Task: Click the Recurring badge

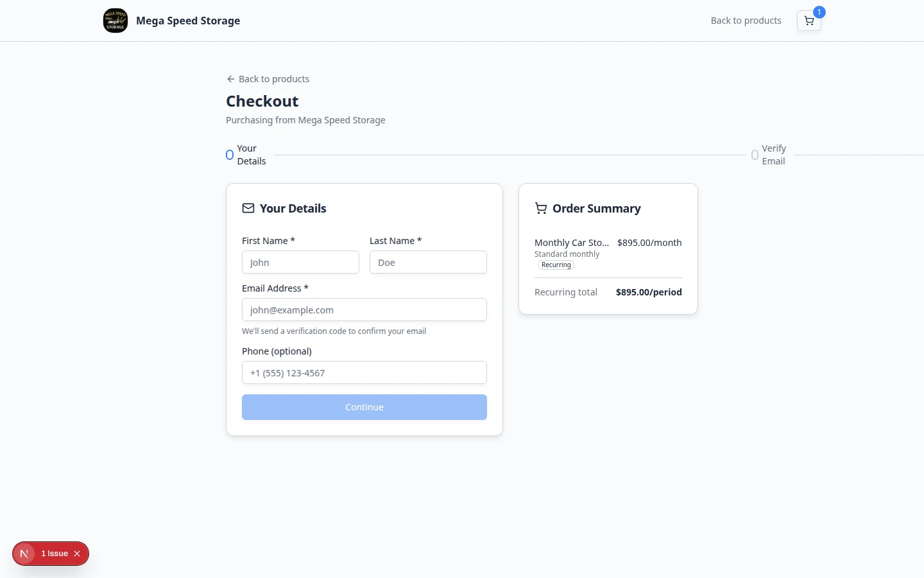Action: [556, 265]
